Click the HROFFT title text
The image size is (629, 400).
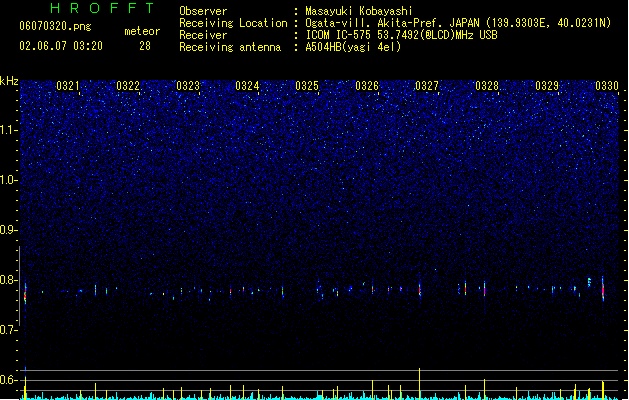tap(103, 8)
